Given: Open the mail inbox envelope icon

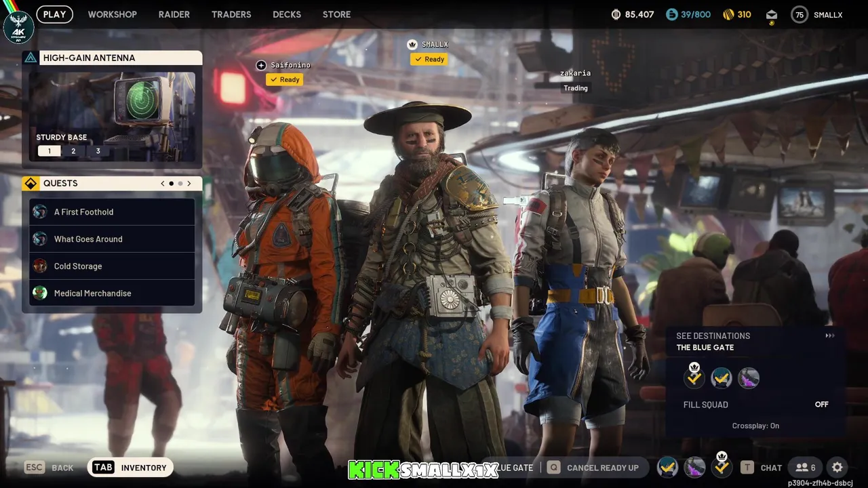Looking at the screenshot, I should (772, 15).
